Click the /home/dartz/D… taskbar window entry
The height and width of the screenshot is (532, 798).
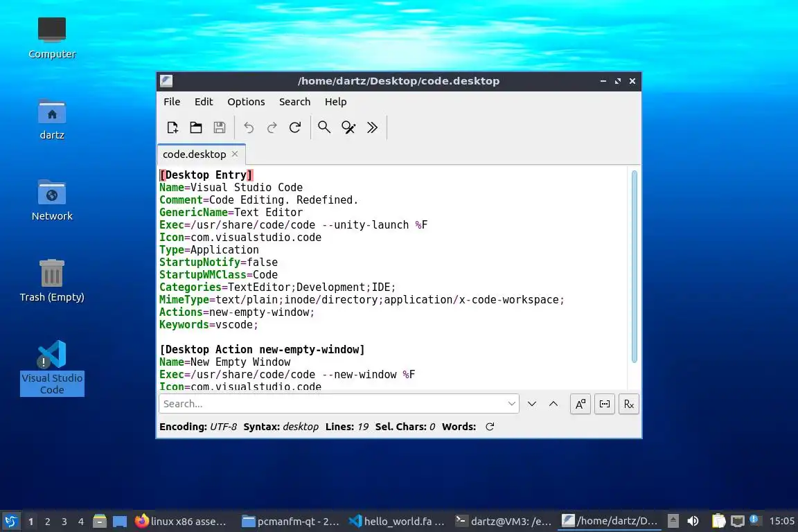pyautogui.click(x=610, y=522)
